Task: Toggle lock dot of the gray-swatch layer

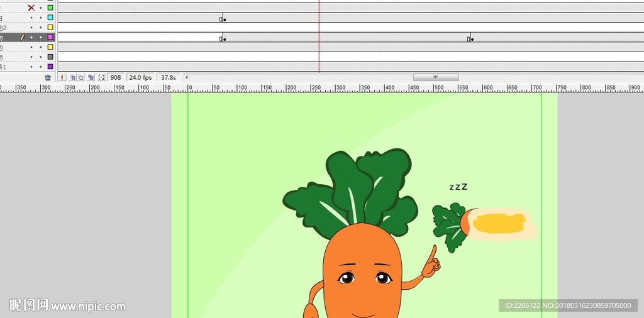Action: point(41,57)
